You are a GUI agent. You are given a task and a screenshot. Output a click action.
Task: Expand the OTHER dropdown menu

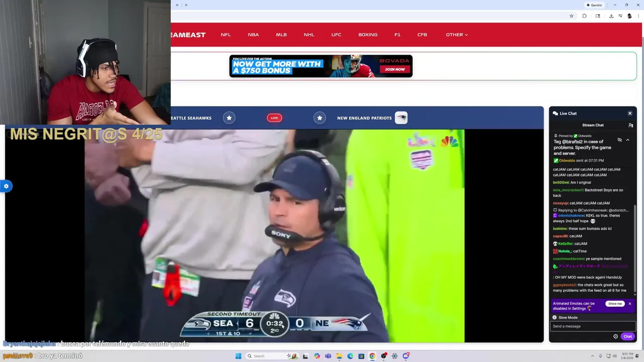(457, 35)
